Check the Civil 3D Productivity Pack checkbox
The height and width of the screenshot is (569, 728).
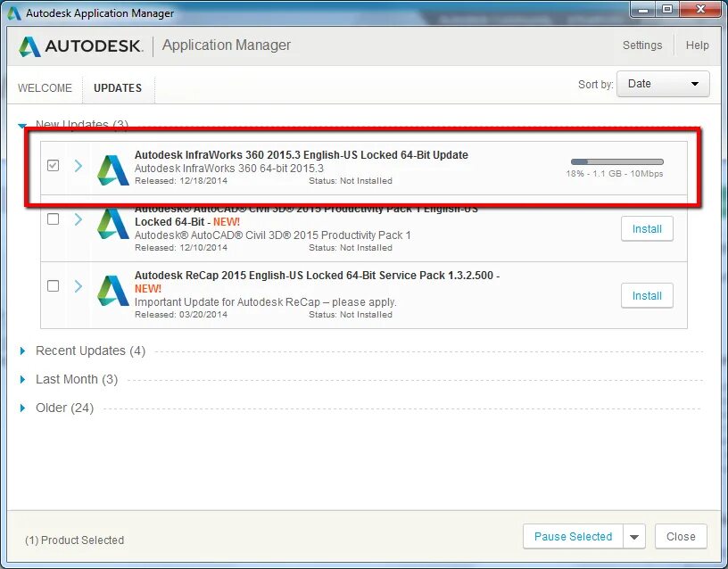pyautogui.click(x=53, y=219)
